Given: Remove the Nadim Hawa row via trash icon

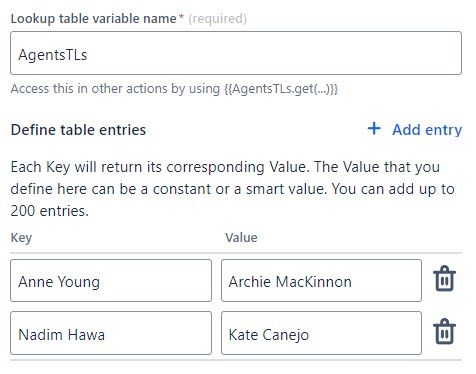Looking at the screenshot, I should tap(444, 331).
